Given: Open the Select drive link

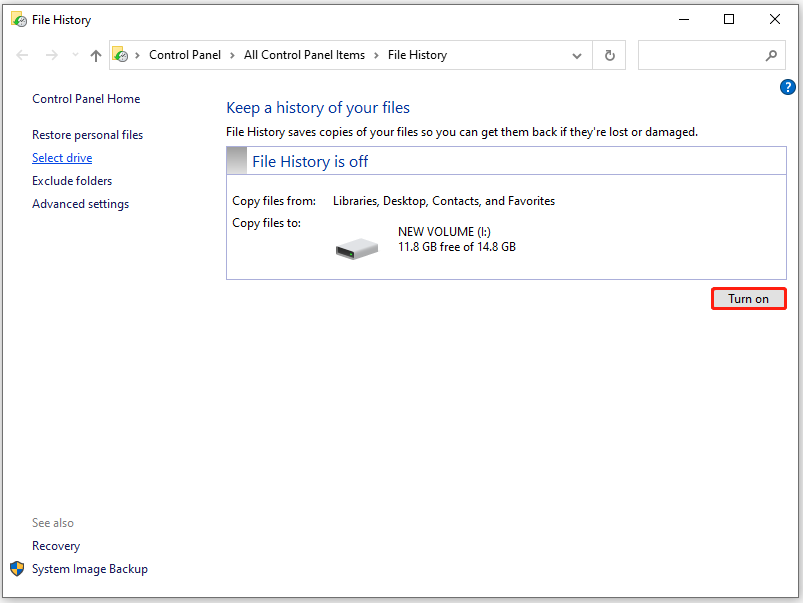Looking at the screenshot, I should [62, 158].
